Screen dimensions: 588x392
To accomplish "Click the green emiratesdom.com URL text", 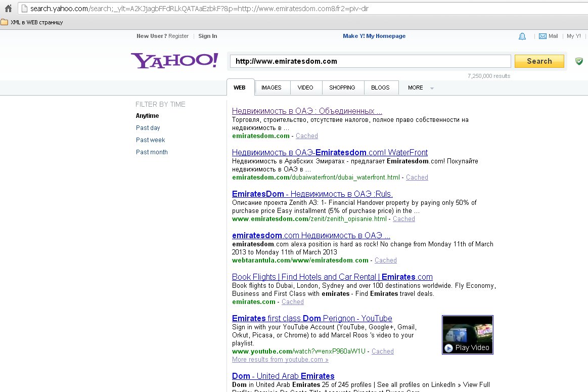I will pos(260,136).
